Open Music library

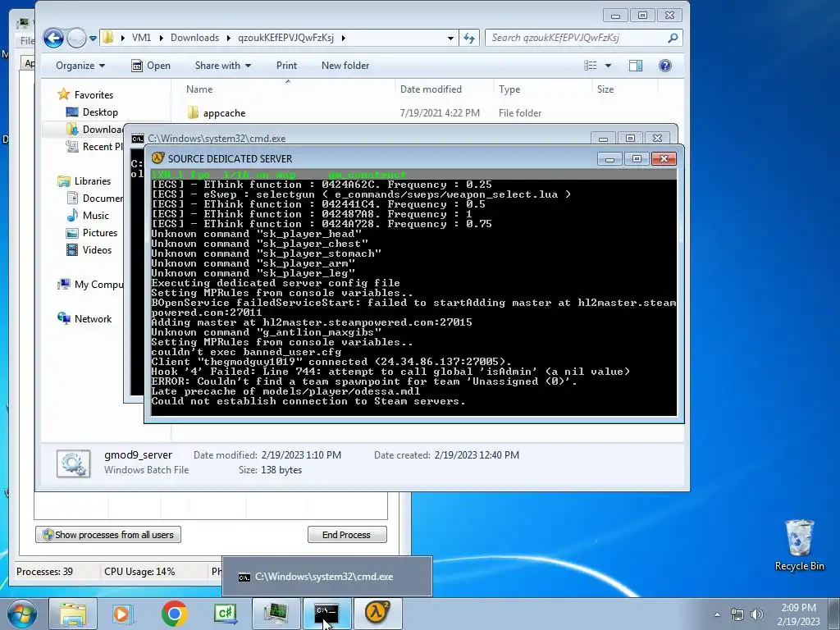tap(88, 216)
